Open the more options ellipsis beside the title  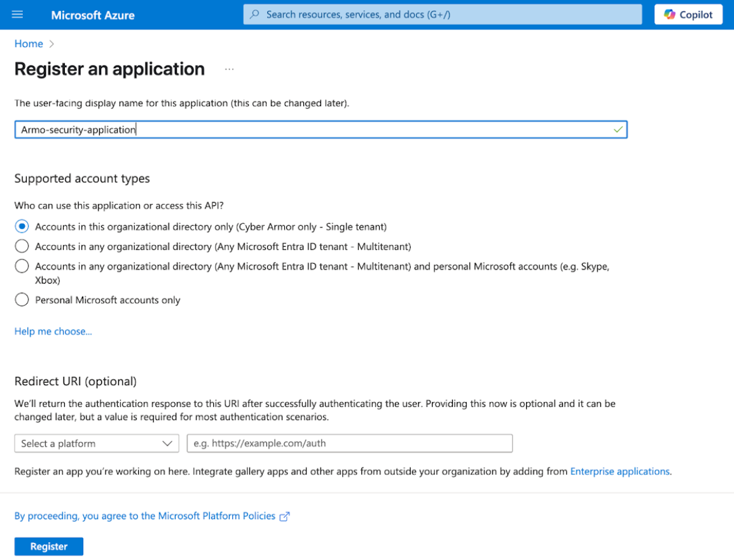pyautogui.click(x=229, y=69)
